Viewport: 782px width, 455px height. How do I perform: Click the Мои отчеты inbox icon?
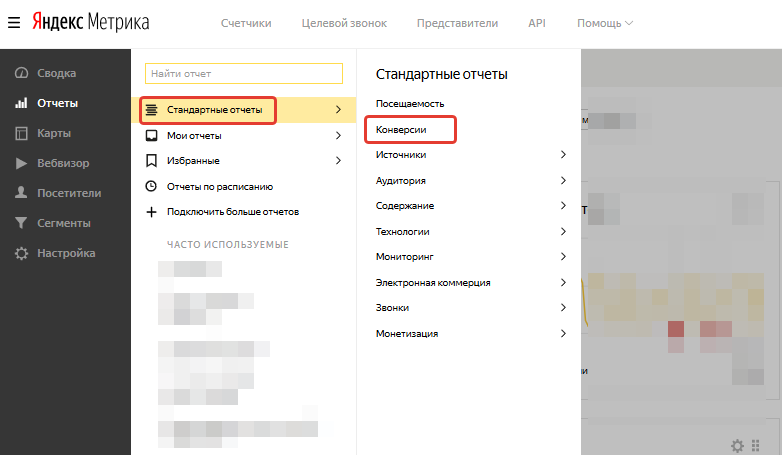pos(151,135)
